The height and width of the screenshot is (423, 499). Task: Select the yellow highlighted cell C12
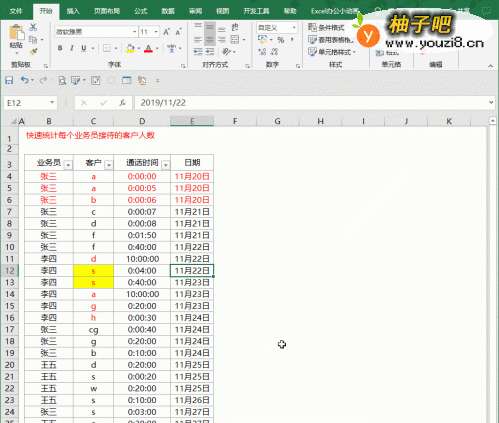(93, 271)
